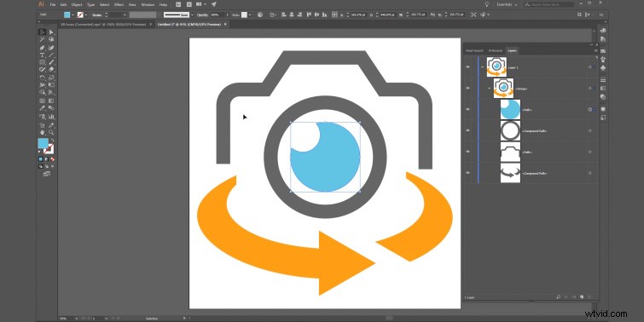Select the Magic Wand tool
Viewport: 644px width, 322px height.
tap(42, 40)
